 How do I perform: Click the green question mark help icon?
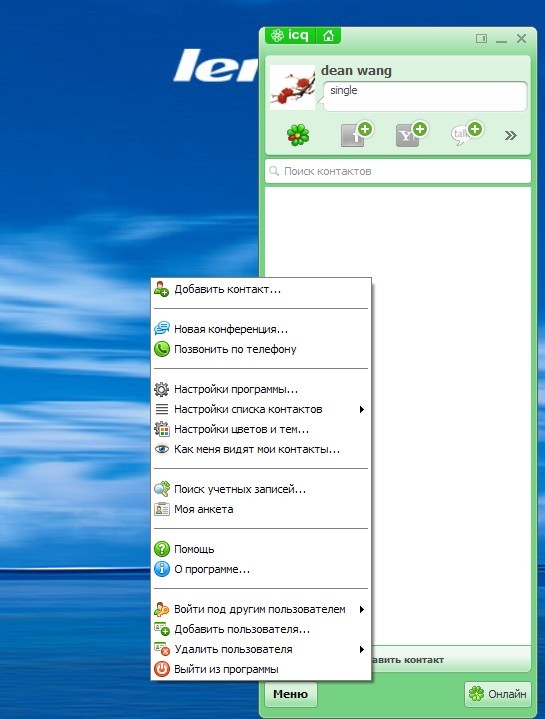point(161,549)
